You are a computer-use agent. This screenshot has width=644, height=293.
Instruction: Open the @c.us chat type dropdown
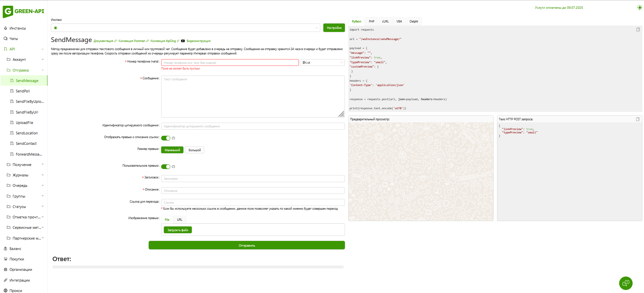(x=322, y=62)
